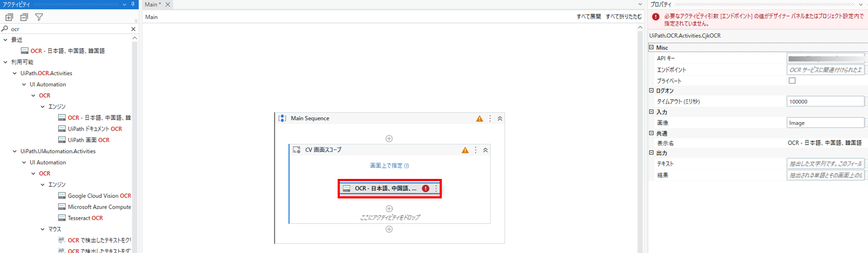Click the エンドポイント input field

825,69
